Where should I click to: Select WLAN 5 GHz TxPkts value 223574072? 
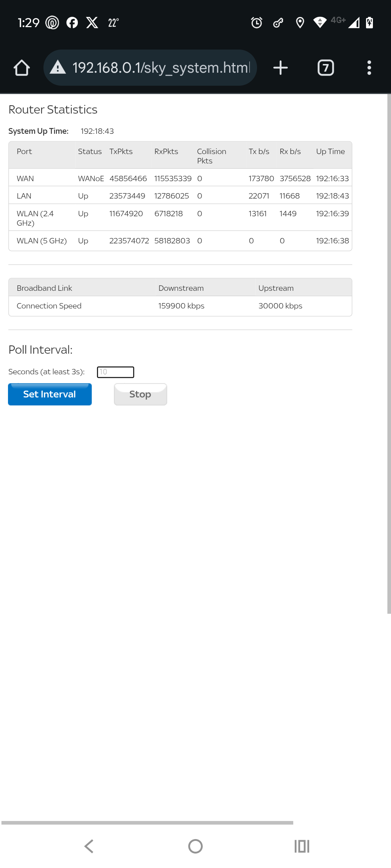[x=129, y=241]
